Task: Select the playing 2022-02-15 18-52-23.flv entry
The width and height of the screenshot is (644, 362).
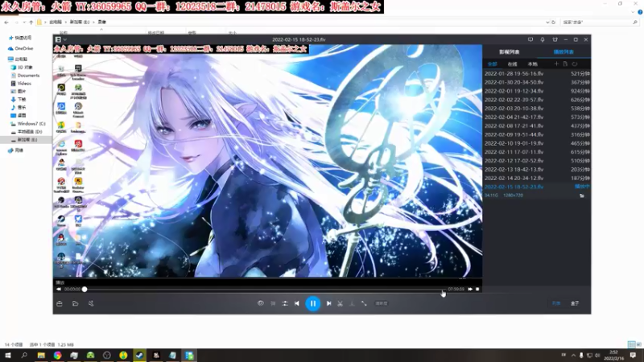Action: [537, 187]
